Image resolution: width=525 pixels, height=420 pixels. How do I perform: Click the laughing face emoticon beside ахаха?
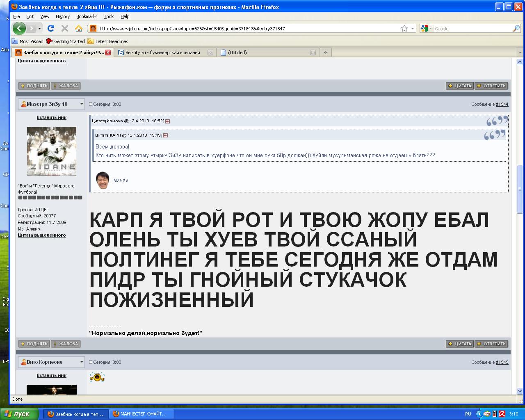(102, 180)
